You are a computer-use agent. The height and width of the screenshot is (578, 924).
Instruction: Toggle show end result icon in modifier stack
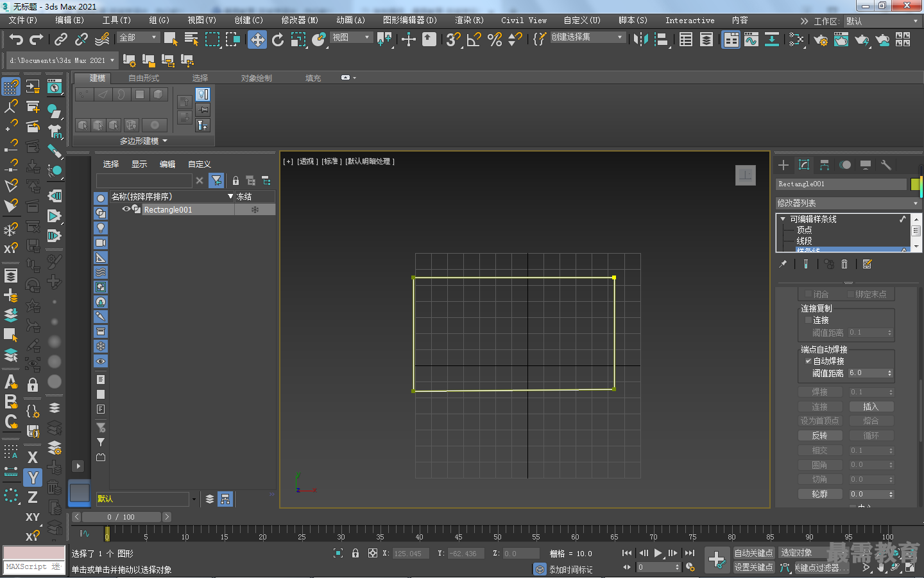click(x=806, y=264)
